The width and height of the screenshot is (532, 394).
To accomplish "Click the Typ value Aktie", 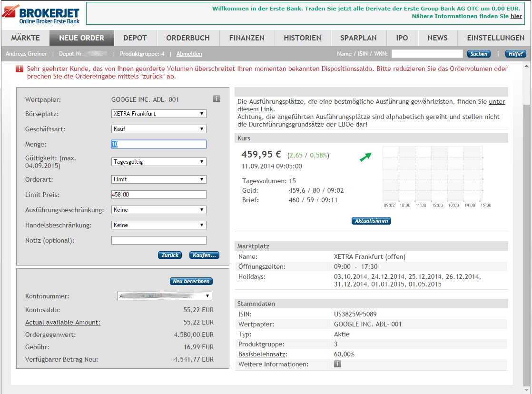I will (342, 334).
